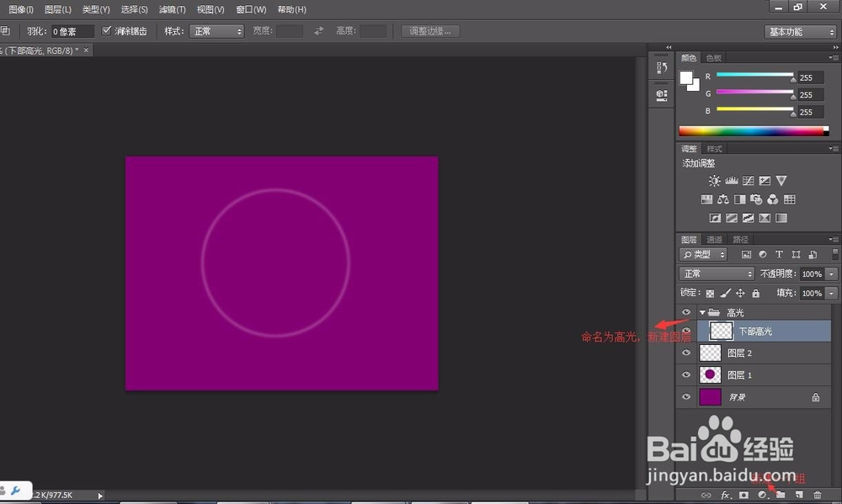Delete layer with trash icon
Screen dimensions: 842x504
[818, 495]
